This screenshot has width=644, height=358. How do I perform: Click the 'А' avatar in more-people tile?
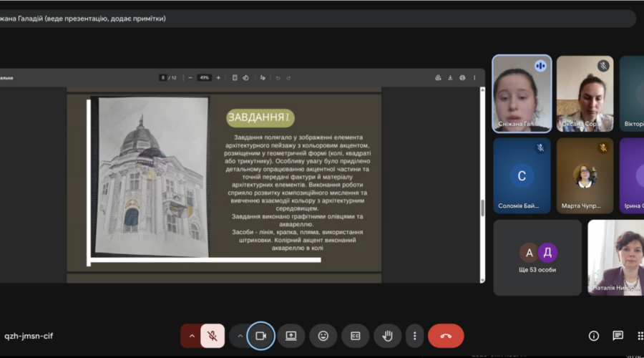(529, 253)
